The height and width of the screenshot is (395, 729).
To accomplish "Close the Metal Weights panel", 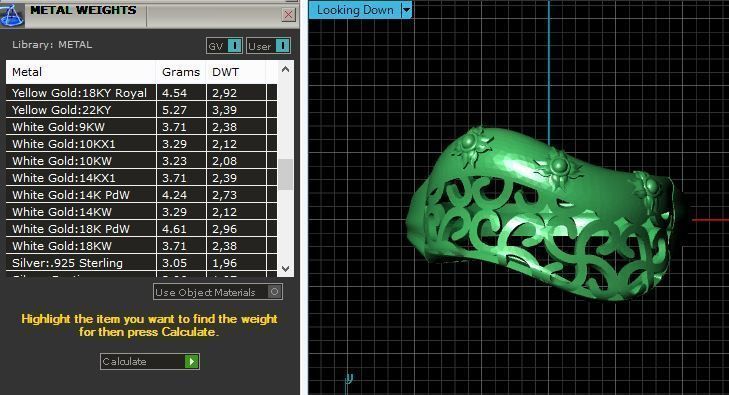I will click(289, 15).
